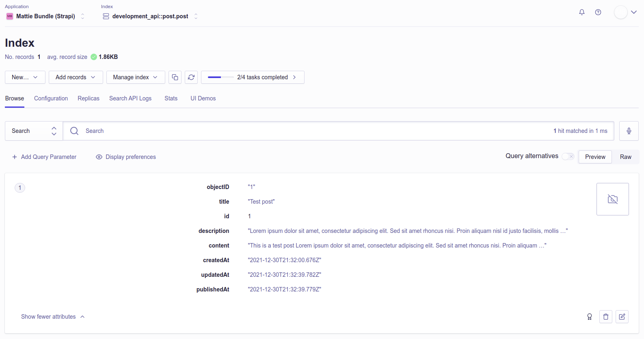
Task: Toggle Query alternatives switch
Action: (568, 156)
